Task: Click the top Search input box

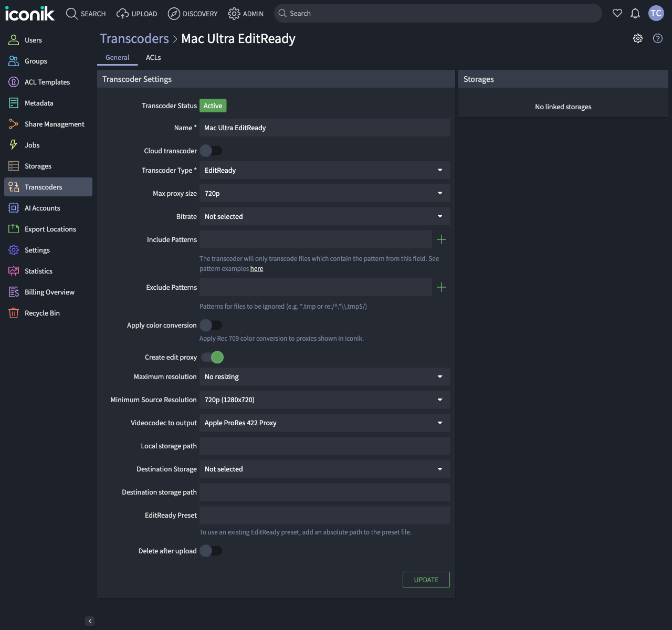Action: click(438, 13)
